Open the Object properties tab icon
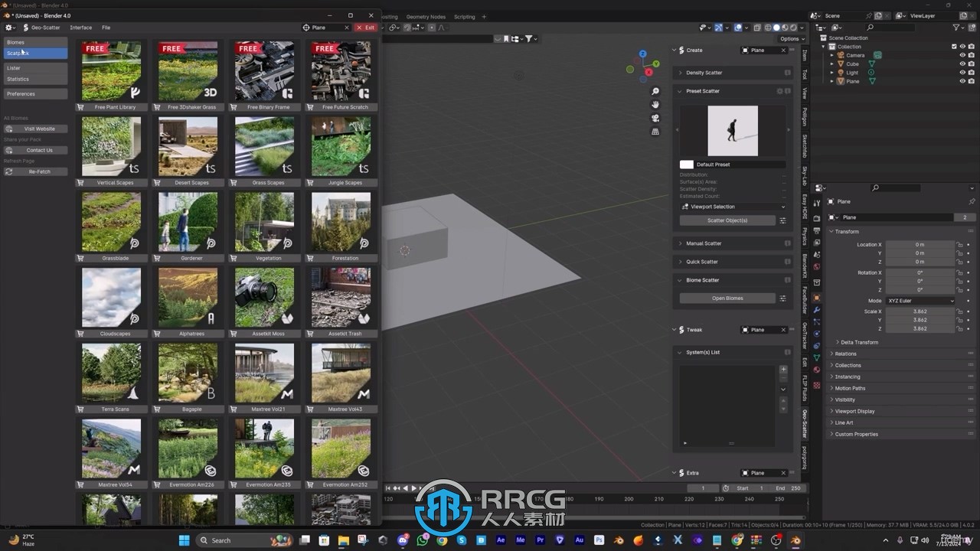 pos(817,297)
